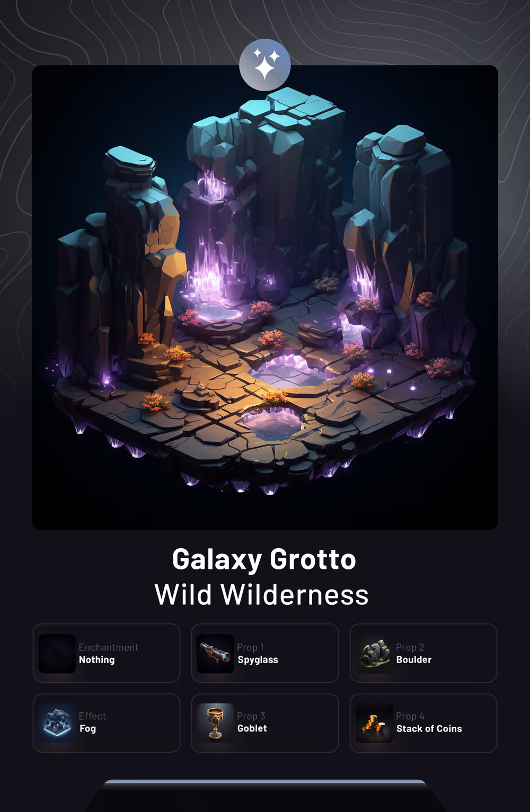Click the Wild Wilderness subtitle
Viewport: 530px width, 812px height.
262,595
